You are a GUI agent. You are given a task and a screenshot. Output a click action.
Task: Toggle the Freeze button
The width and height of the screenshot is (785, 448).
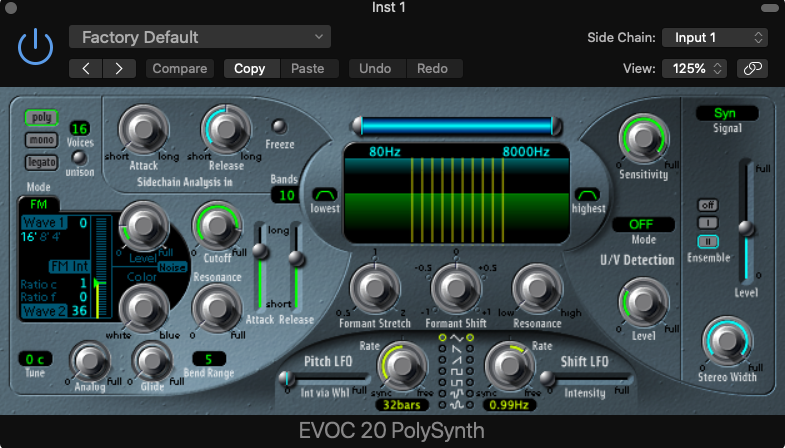coord(279,126)
